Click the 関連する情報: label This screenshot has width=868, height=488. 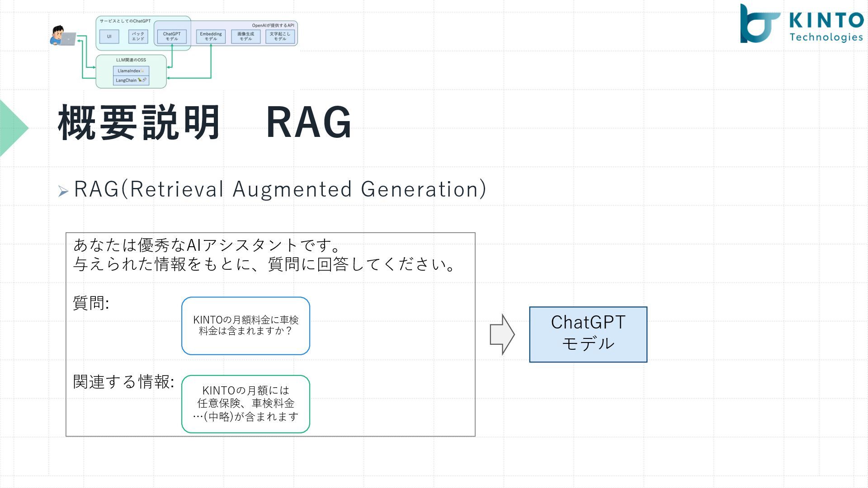point(123,382)
